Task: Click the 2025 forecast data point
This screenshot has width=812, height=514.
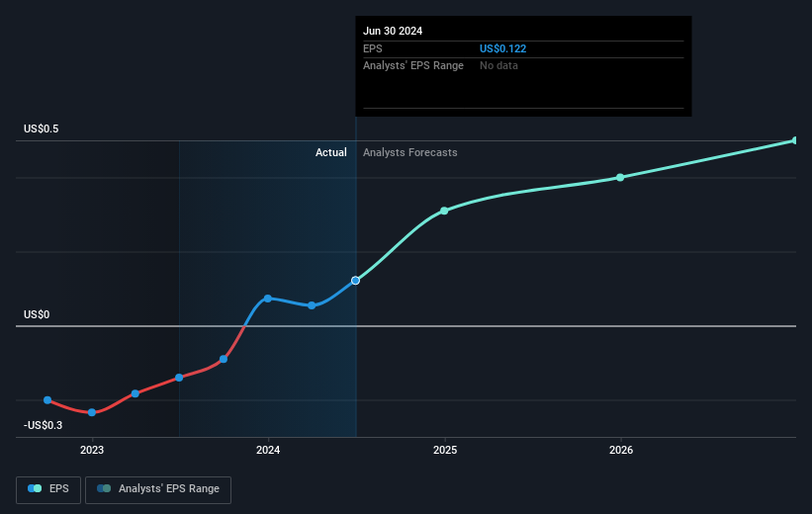Action: tap(444, 211)
